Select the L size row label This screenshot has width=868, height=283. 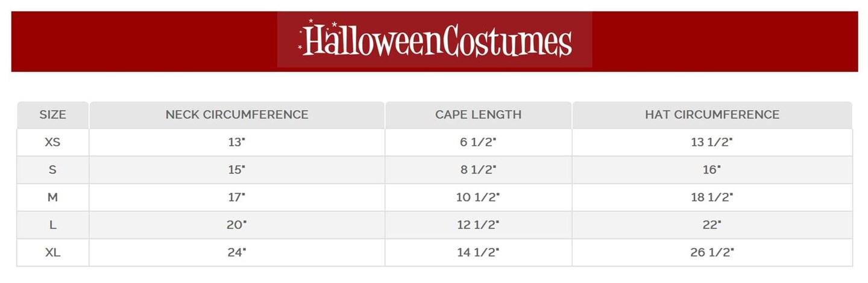[53, 225]
